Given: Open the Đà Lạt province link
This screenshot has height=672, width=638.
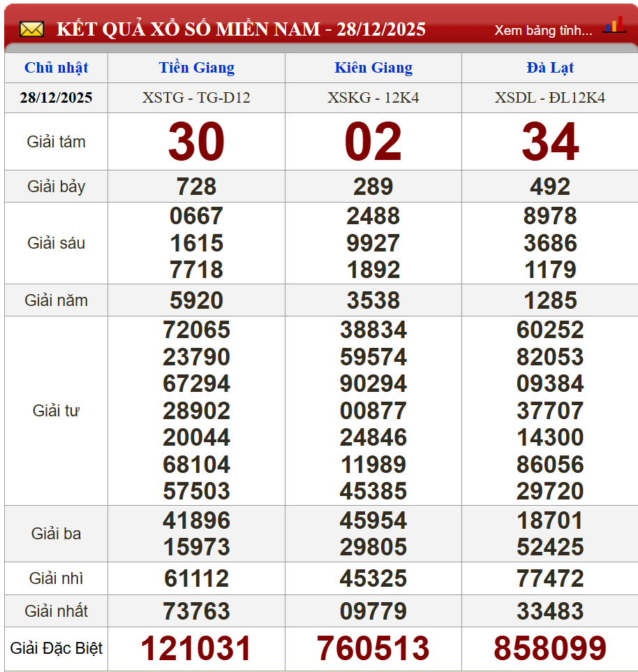Looking at the screenshot, I should (550, 68).
